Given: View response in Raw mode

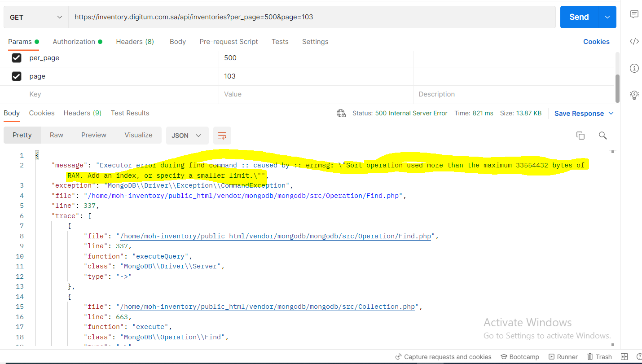Looking at the screenshot, I should click(x=56, y=135).
